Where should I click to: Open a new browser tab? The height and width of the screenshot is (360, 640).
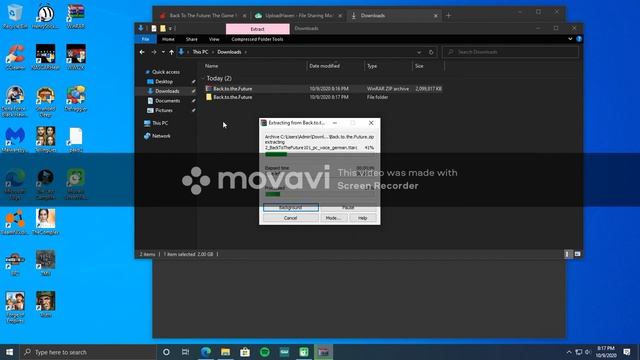pos(449,16)
